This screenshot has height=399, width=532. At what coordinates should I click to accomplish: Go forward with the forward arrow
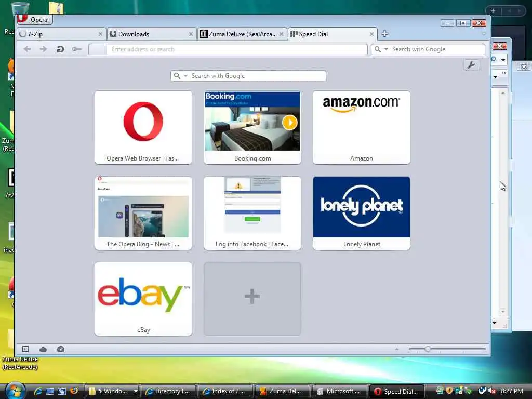coord(43,49)
